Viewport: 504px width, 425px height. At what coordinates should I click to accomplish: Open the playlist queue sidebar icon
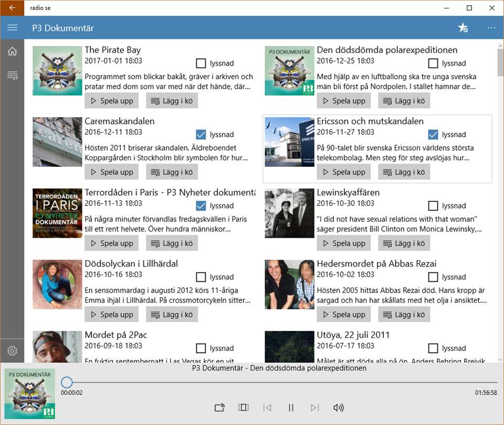click(x=12, y=76)
